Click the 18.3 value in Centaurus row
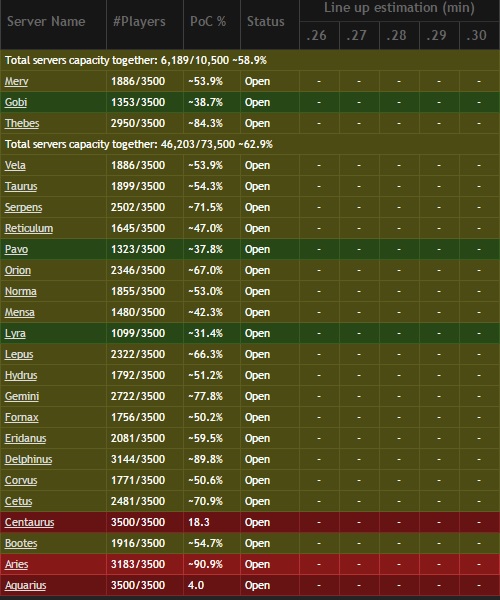The height and width of the screenshot is (600, 500). click(199, 523)
